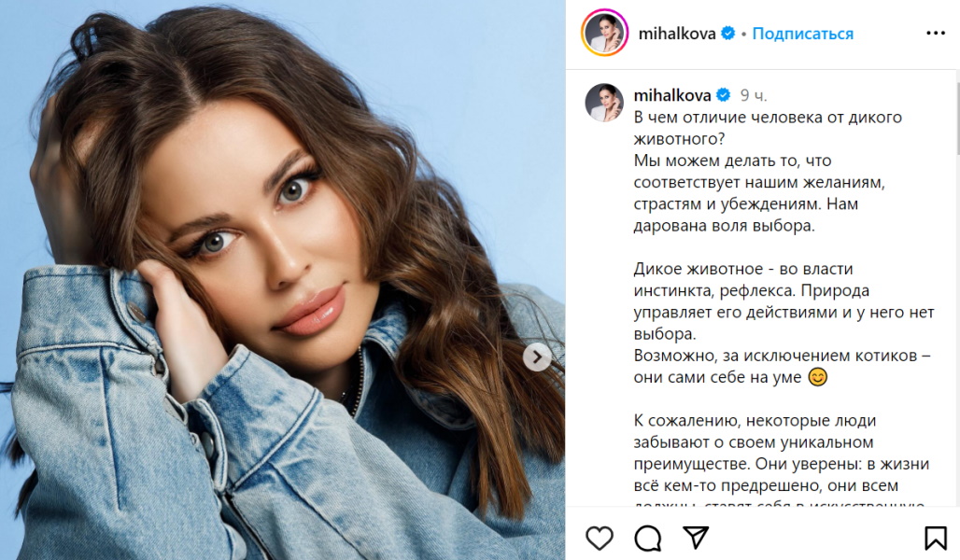The height and width of the screenshot is (560, 960).
Task: Open the mihalkova profile from the header username
Action: click(x=676, y=34)
